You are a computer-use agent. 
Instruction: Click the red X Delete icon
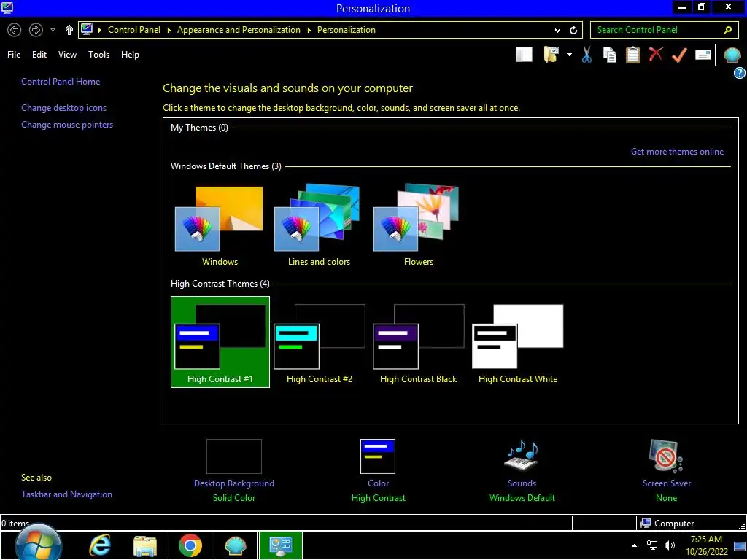(656, 54)
